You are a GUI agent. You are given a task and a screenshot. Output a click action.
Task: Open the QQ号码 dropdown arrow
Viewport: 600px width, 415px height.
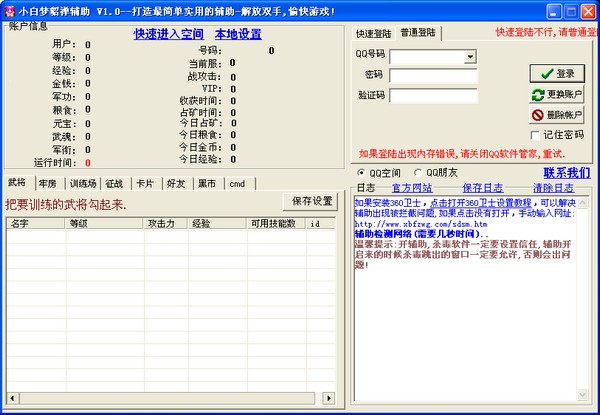click(x=470, y=57)
